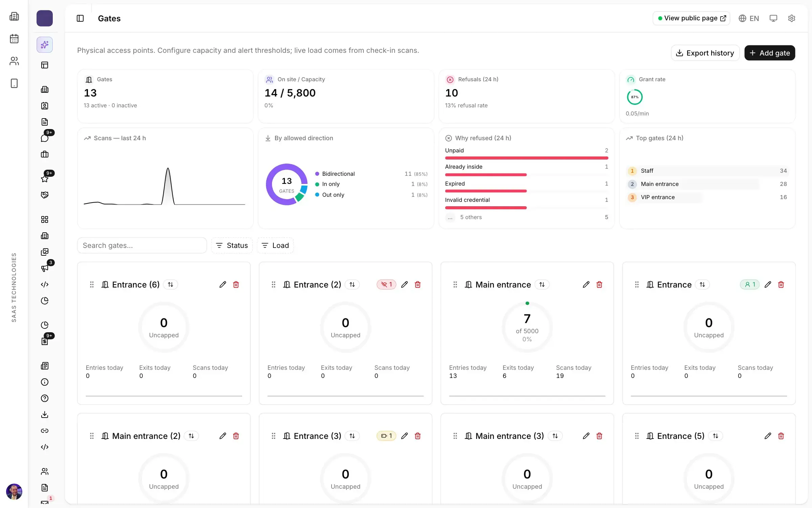
Task: Open the EN language selector
Action: pyautogui.click(x=749, y=18)
